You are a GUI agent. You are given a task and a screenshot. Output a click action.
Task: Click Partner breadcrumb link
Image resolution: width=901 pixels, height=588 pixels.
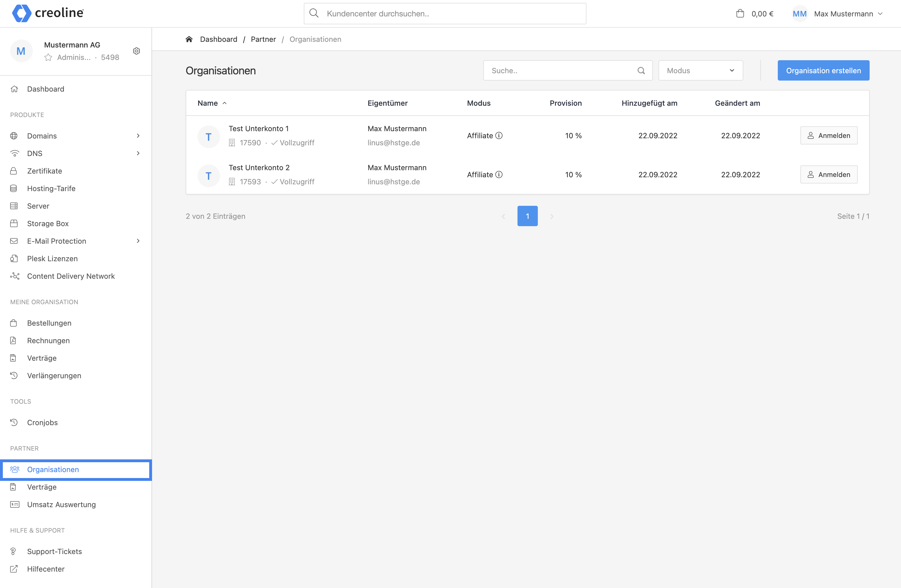263,39
